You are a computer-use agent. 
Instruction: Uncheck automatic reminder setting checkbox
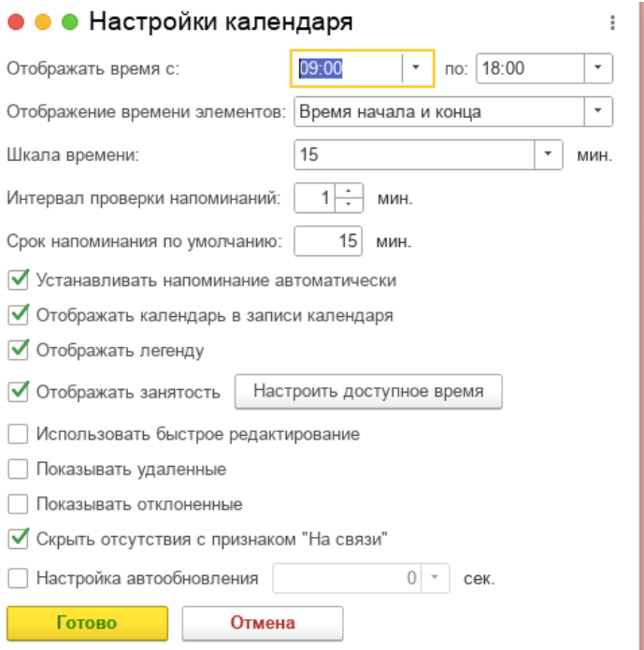(18, 280)
